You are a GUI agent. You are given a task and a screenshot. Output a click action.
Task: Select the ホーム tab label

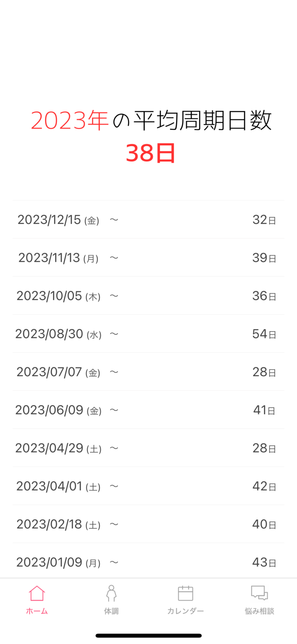(37, 611)
